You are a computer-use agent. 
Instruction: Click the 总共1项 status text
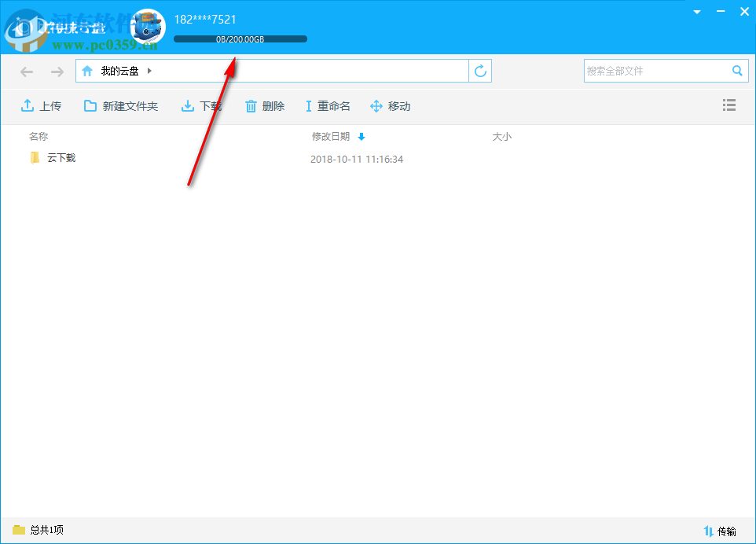click(47, 530)
